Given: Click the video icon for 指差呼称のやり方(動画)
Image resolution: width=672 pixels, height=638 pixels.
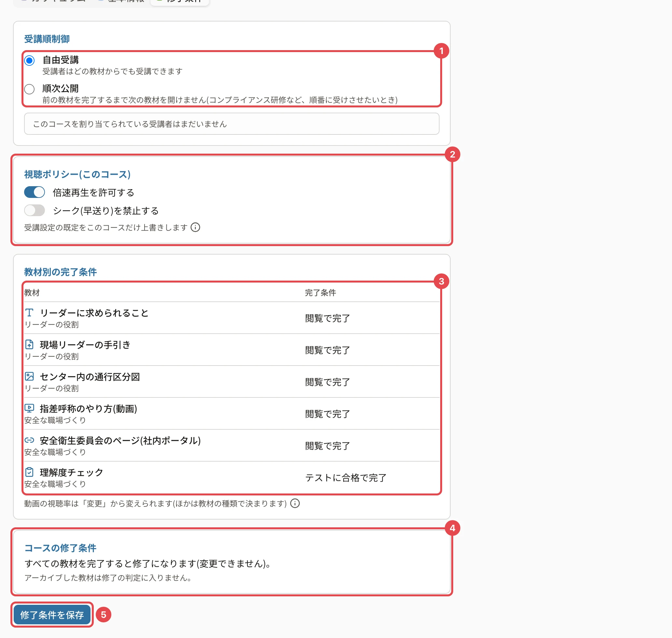Looking at the screenshot, I should pos(29,408).
